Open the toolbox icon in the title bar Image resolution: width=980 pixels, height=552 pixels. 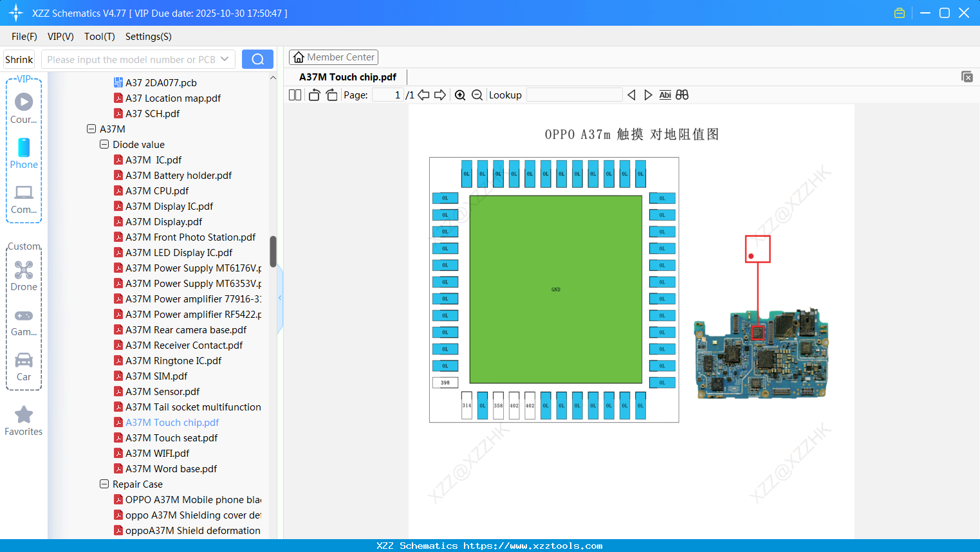(899, 12)
